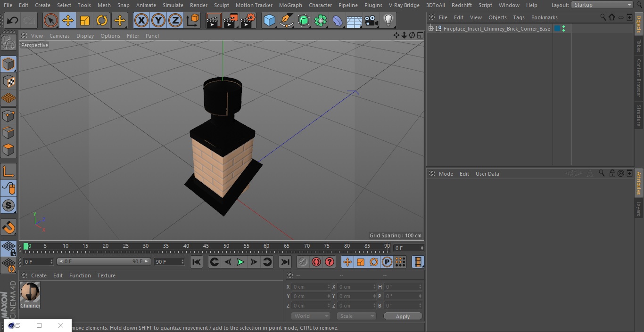This screenshot has width=644, height=332.
Task: Click the blue layer color swatch of object
Action: (557, 29)
